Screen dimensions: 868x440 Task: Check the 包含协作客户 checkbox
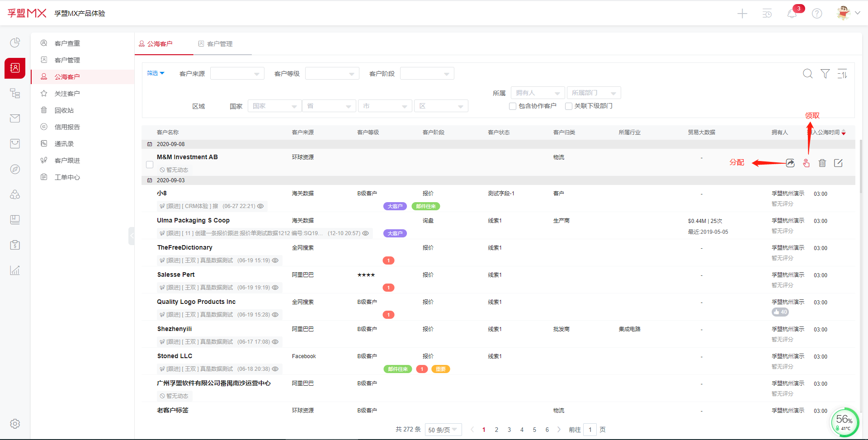[x=513, y=106]
